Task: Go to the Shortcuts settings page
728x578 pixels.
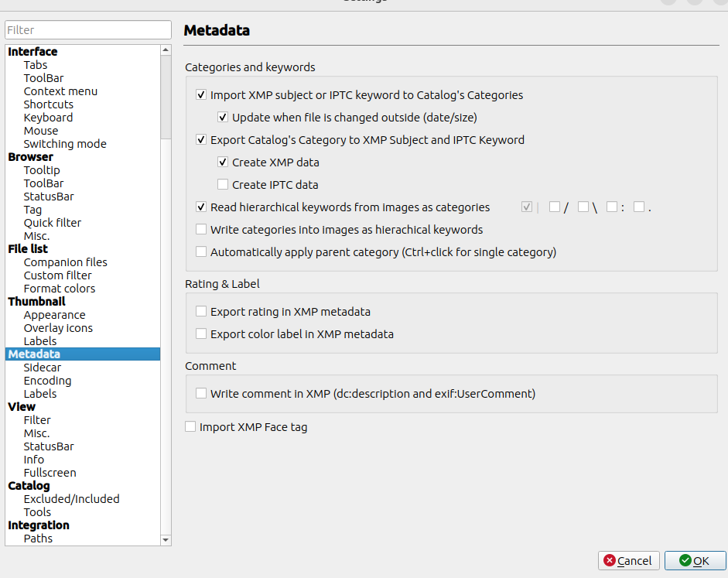Action: [x=48, y=104]
